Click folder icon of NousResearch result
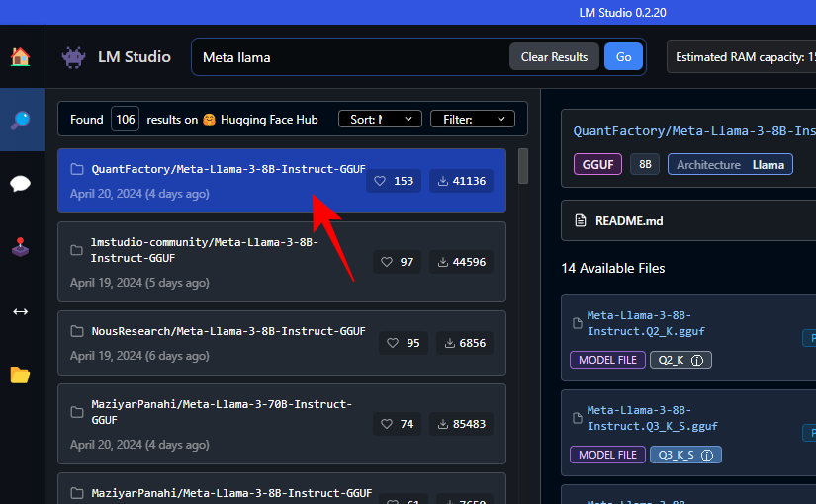The width and height of the screenshot is (816, 504). coord(77,331)
